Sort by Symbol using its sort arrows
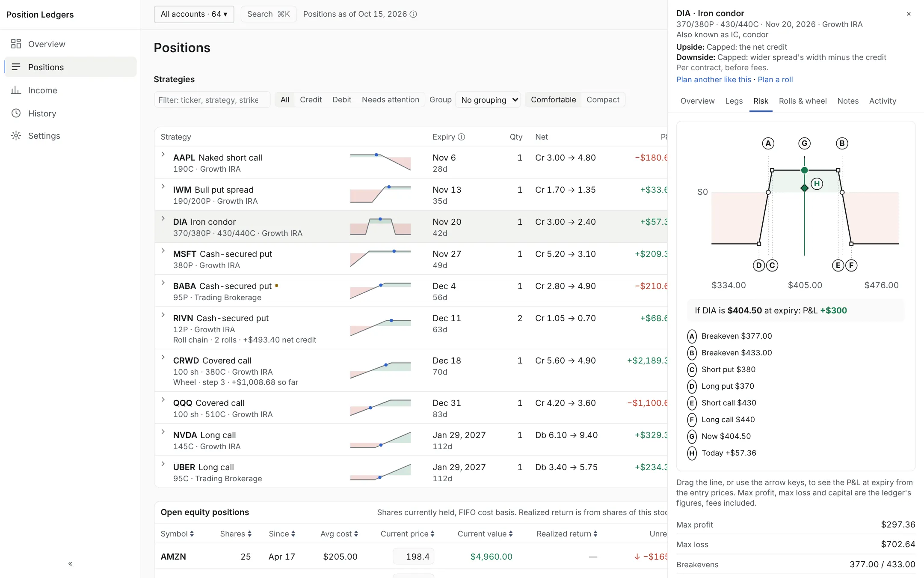This screenshot has height=578, width=924. pos(192,533)
